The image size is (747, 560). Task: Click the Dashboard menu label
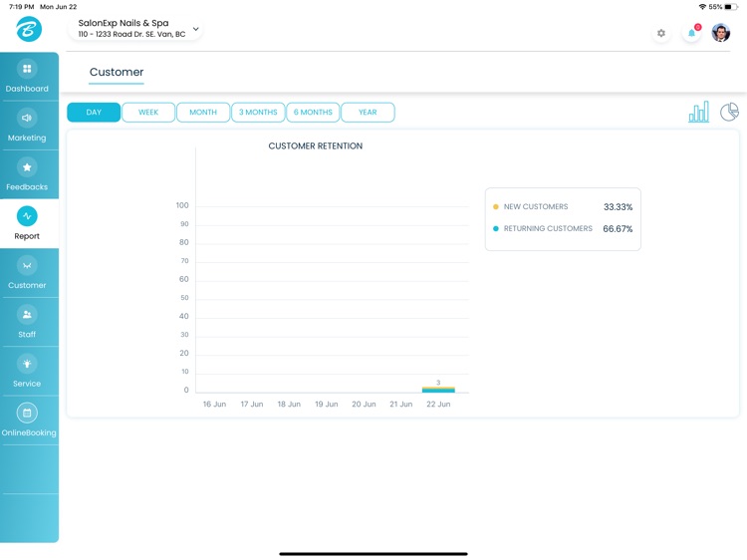[27, 89]
